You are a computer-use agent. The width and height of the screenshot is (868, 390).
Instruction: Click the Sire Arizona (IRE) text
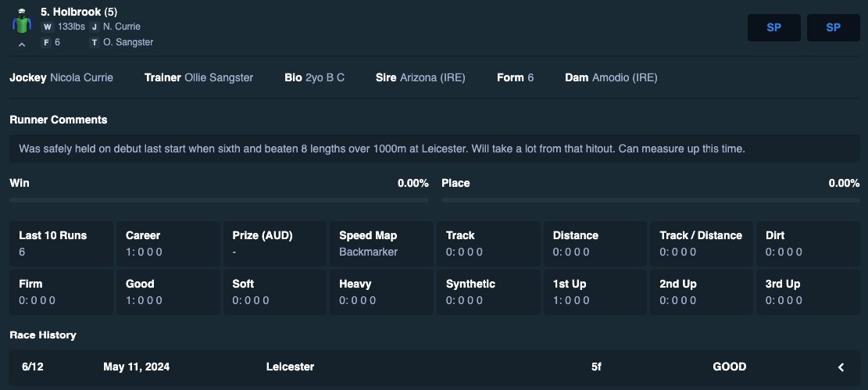420,77
